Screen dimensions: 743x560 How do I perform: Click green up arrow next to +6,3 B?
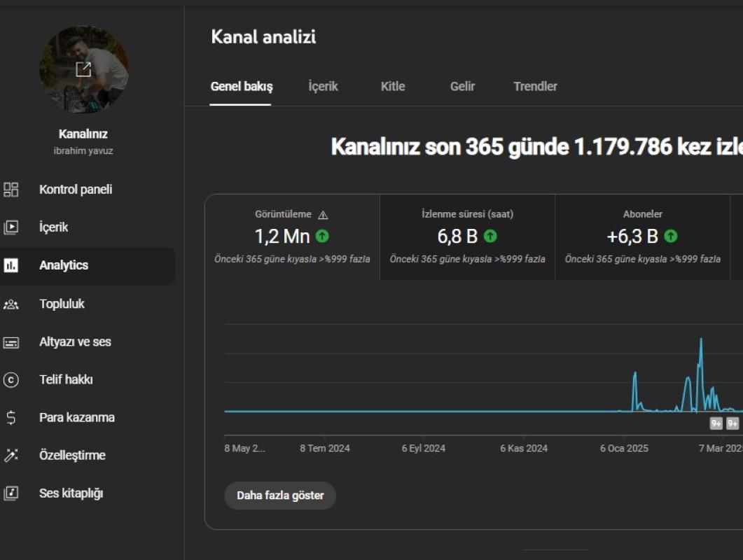[671, 236]
